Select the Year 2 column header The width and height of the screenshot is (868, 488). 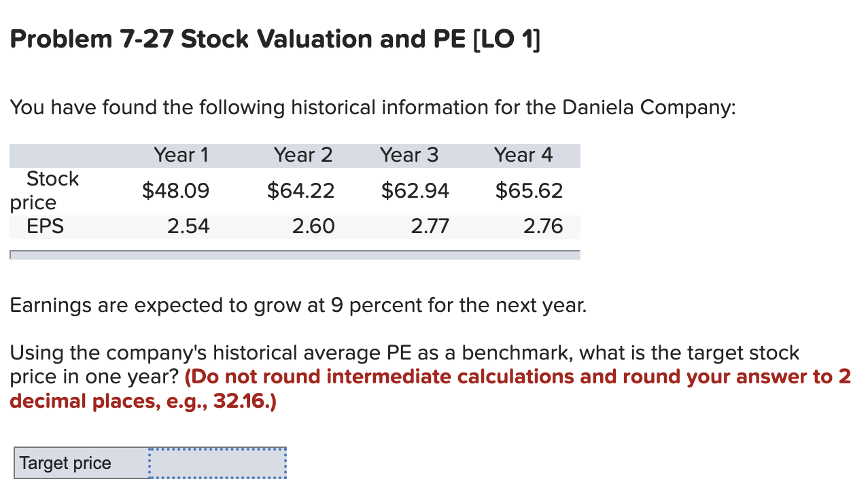(303, 155)
